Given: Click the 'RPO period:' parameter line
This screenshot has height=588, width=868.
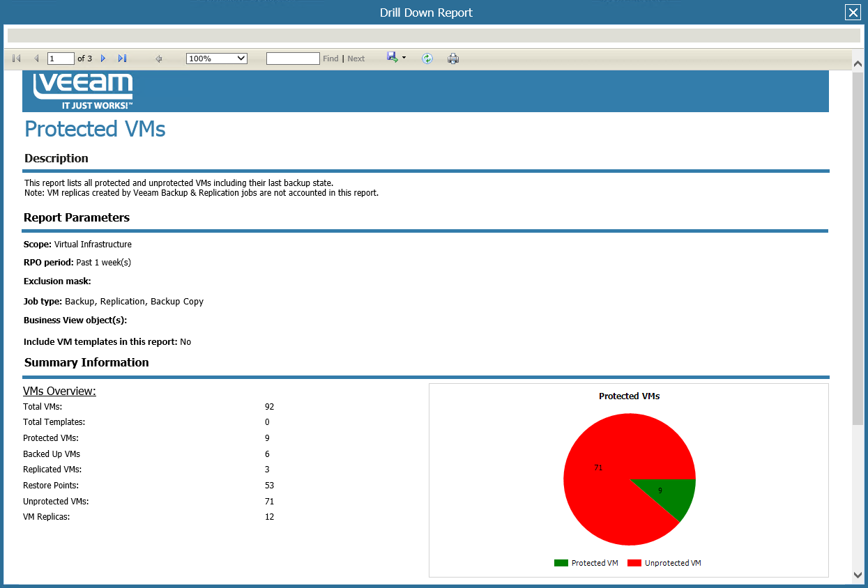Looking at the screenshot, I should 77,263.
